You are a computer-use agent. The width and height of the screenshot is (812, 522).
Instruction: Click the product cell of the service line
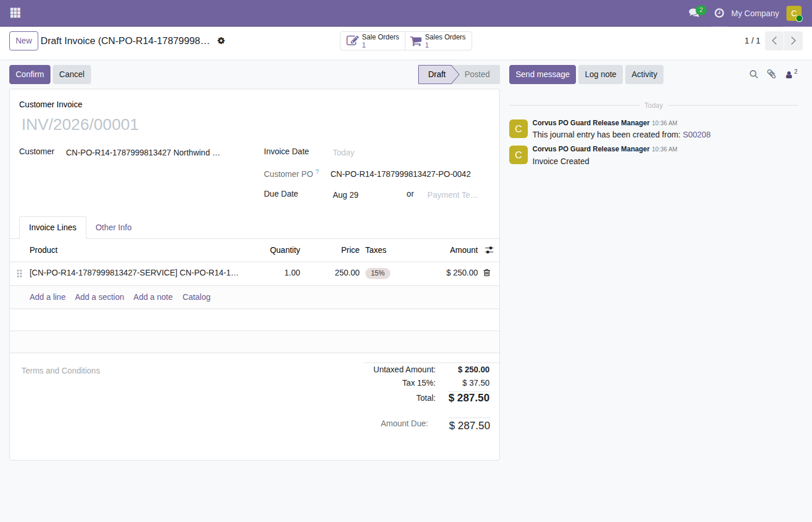[x=134, y=273]
